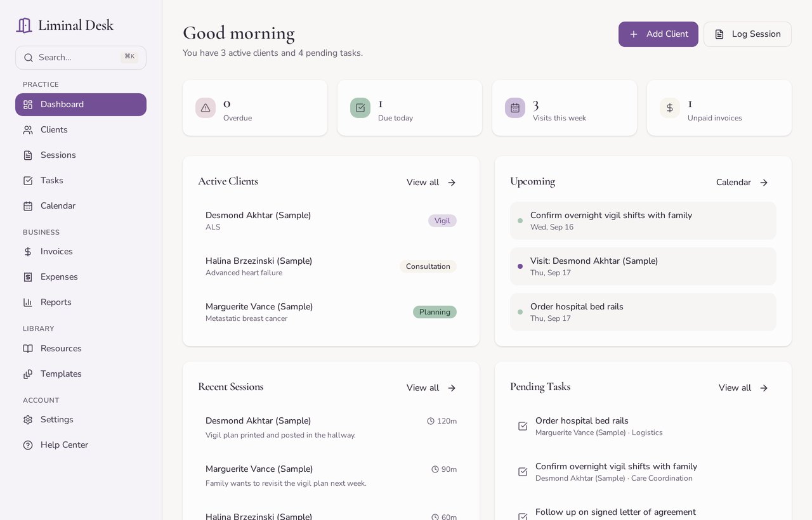Image resolution: width=812 pixels, height=520 pixels.
Task: Click the Consultation status badge
Action: [x=428, y=266]
